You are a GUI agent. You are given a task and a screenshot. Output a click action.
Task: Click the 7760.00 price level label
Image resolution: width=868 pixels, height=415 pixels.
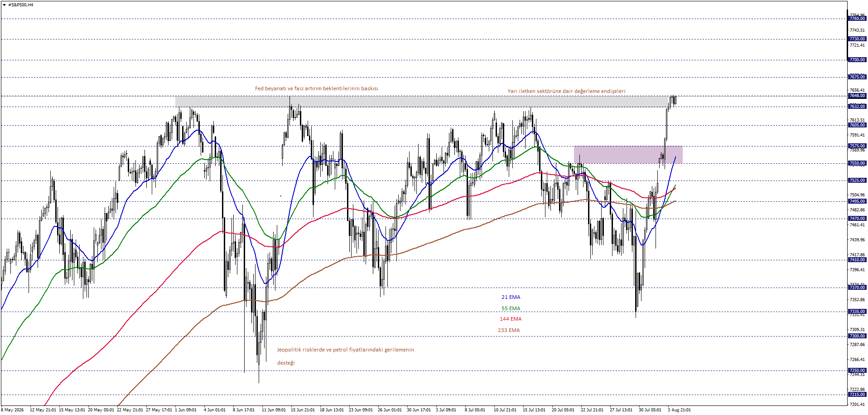pyautogui.click(x=857, y=19)
